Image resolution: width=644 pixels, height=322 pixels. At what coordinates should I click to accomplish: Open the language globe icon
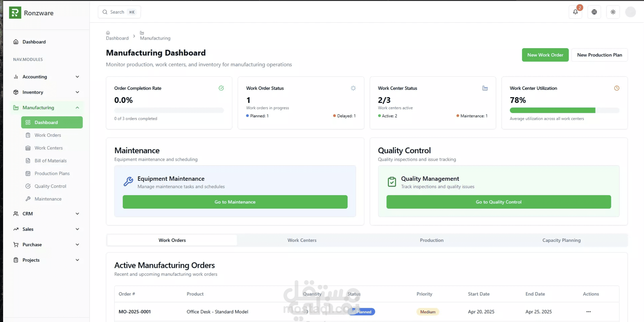[x=594, y=12]
